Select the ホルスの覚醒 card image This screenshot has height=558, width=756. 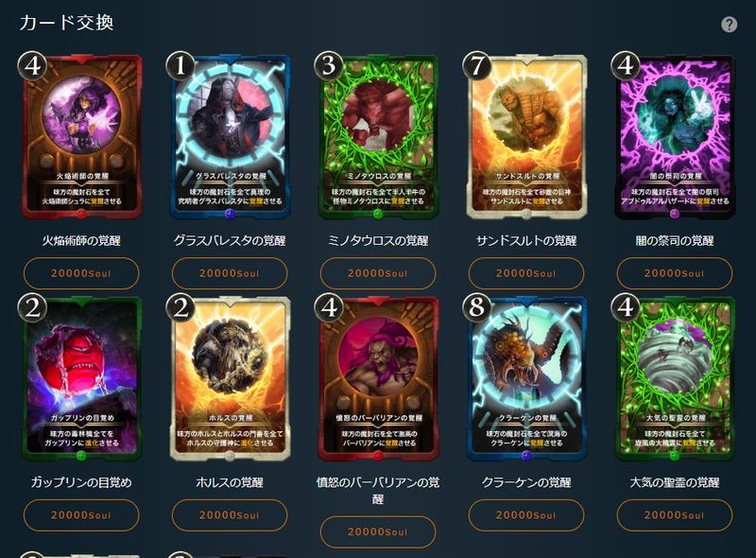(x=230, y=379)
